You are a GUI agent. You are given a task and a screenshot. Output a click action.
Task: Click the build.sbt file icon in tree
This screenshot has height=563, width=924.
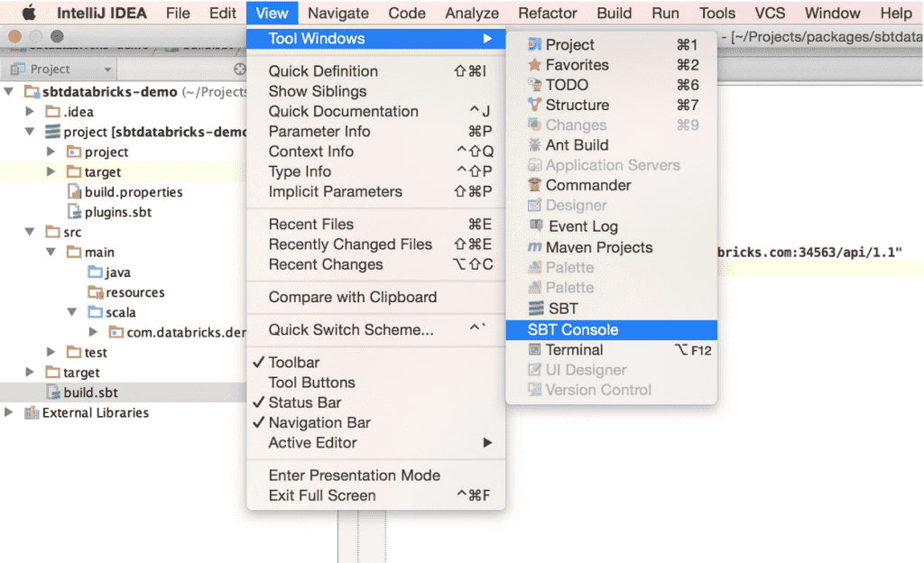53,392
